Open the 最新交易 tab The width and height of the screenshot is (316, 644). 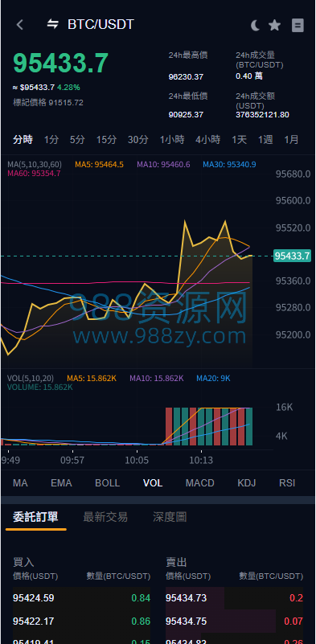click(x=105, y=517)
